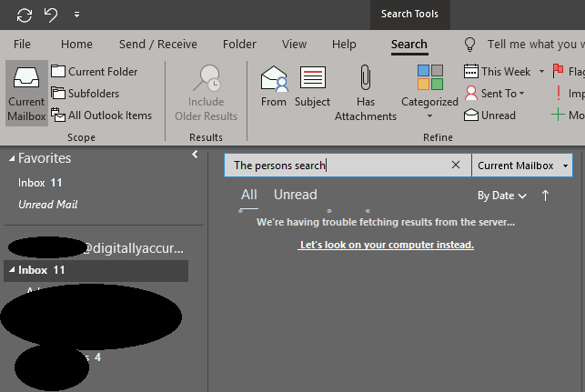Open the Customize Quick Access Toolbar arrow

pos(76,15)
